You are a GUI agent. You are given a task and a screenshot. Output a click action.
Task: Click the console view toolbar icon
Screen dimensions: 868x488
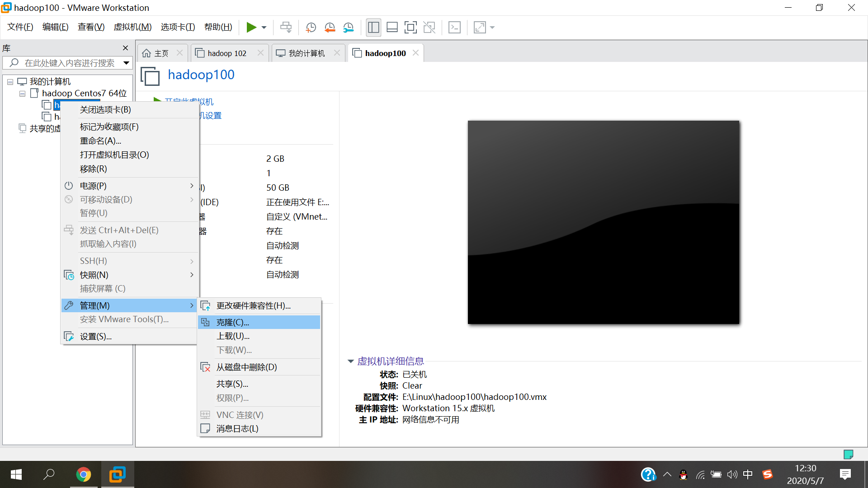point(454,28)
